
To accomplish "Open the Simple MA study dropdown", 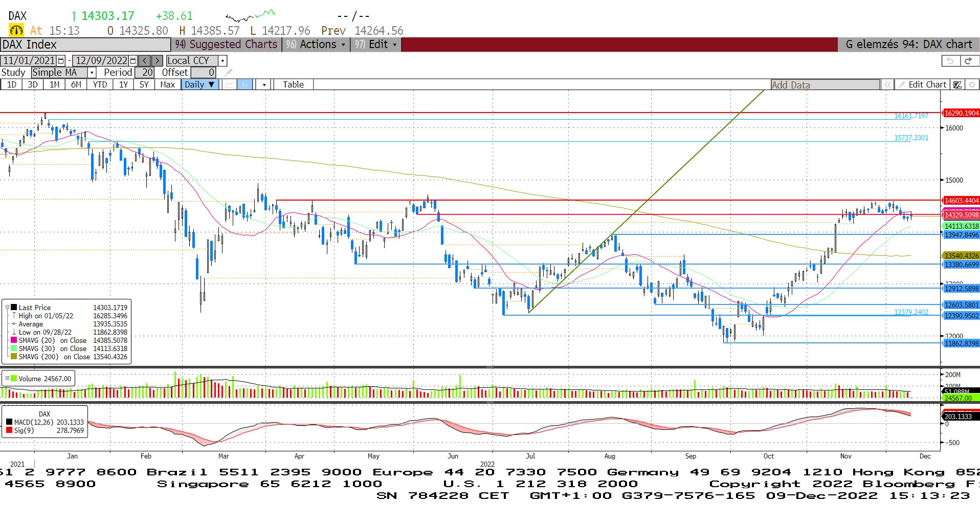I will 92,73.
